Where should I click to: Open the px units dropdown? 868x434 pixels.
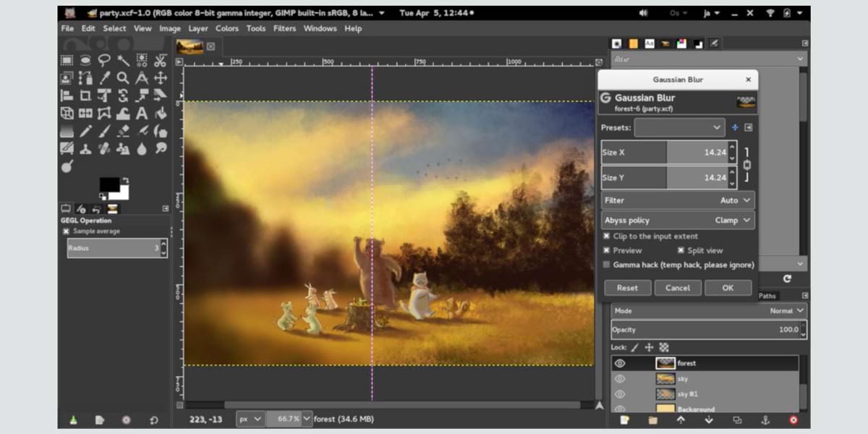click(x=250, y=419)
